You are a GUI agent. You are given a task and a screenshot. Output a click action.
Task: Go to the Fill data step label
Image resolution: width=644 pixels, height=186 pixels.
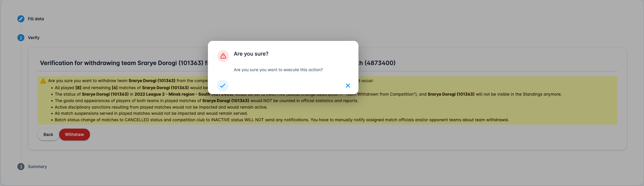pyautogui.click(x=36, y=19)
